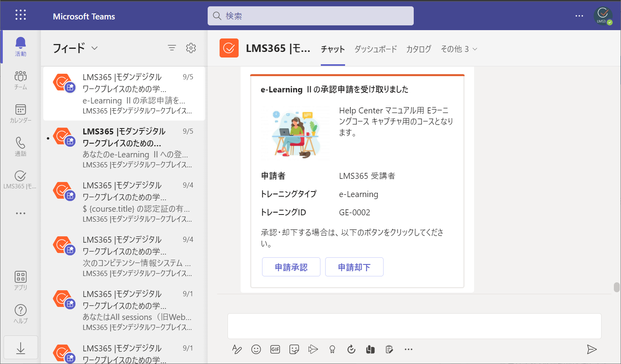Open feed item 'あなたのe-Learning II への登...'
The height and width of the screenshot is (364, 621).
click(124, 148)
